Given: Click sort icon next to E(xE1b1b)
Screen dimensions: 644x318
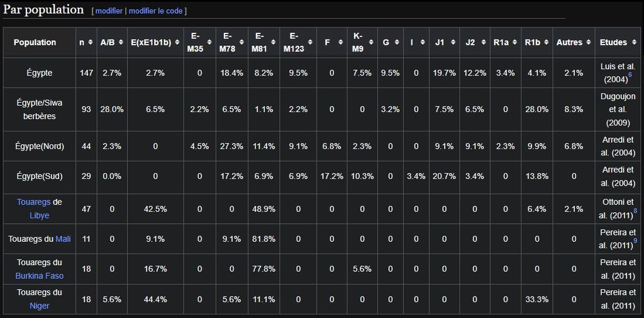Looking at the screenshot, I should point(177,43).
